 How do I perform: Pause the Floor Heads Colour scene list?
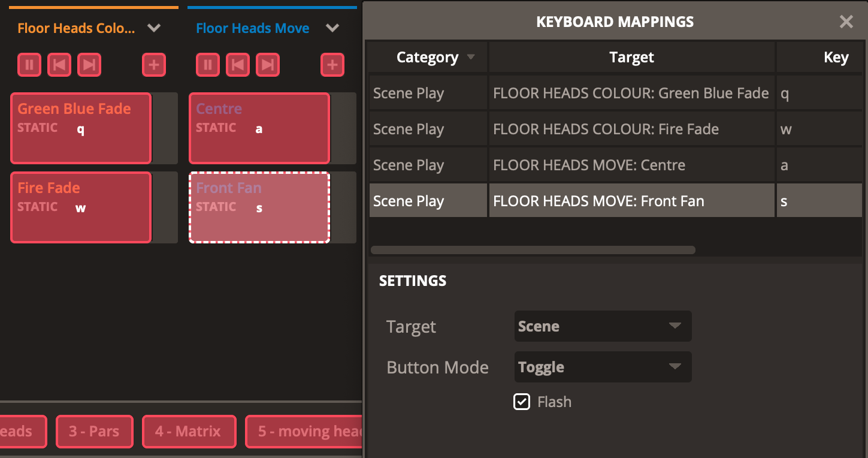point(29,65)
